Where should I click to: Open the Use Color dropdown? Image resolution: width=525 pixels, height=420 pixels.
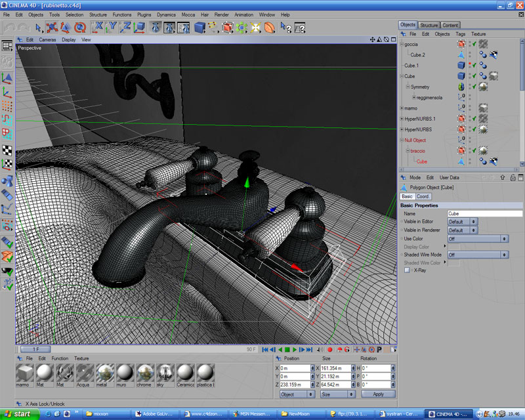pyautogui.click(x=478, y=238)
